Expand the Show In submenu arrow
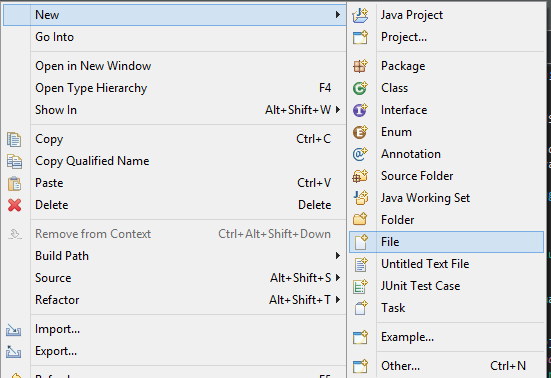Viewport: 551px width, 378px height. coord(338,110)
